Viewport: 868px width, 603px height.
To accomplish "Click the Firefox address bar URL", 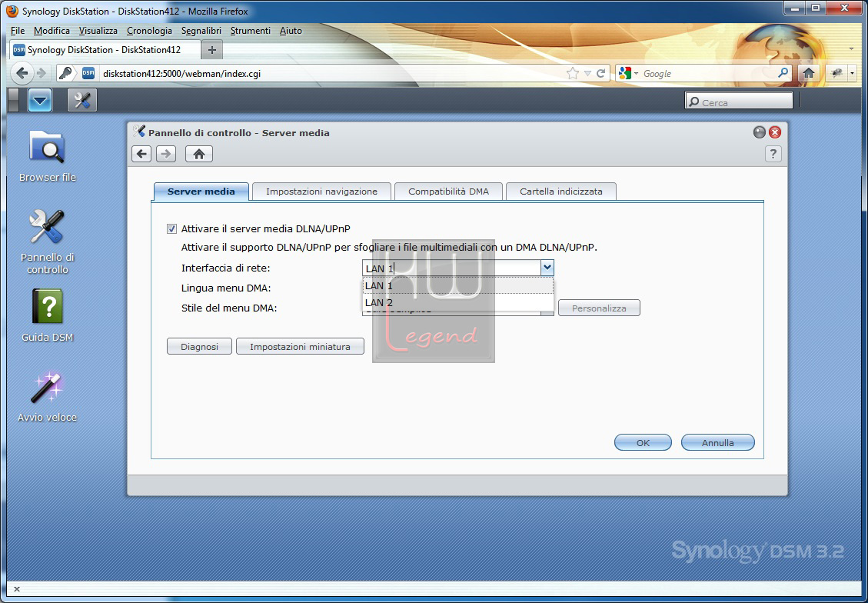I will [332, 73].
